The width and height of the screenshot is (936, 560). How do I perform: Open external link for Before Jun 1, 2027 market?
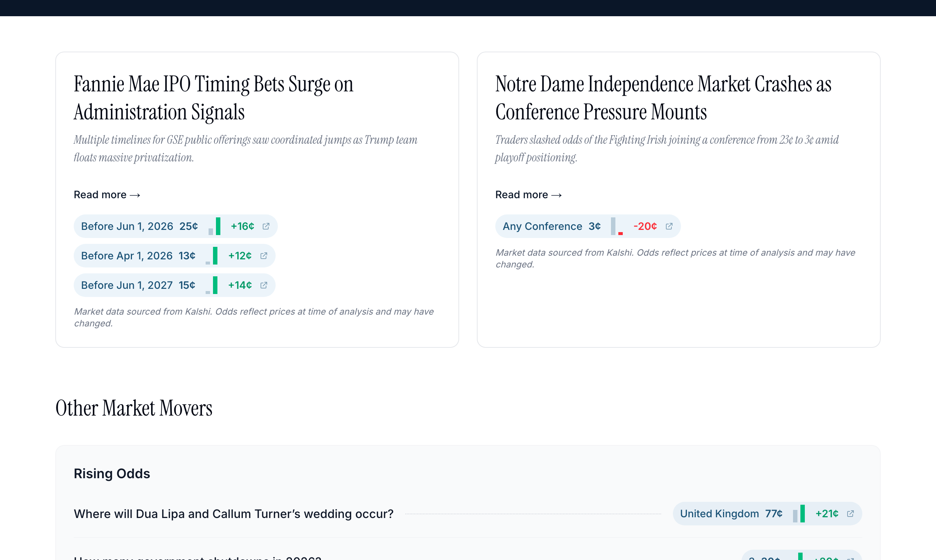pyautogui.click(x=263, y=285)
